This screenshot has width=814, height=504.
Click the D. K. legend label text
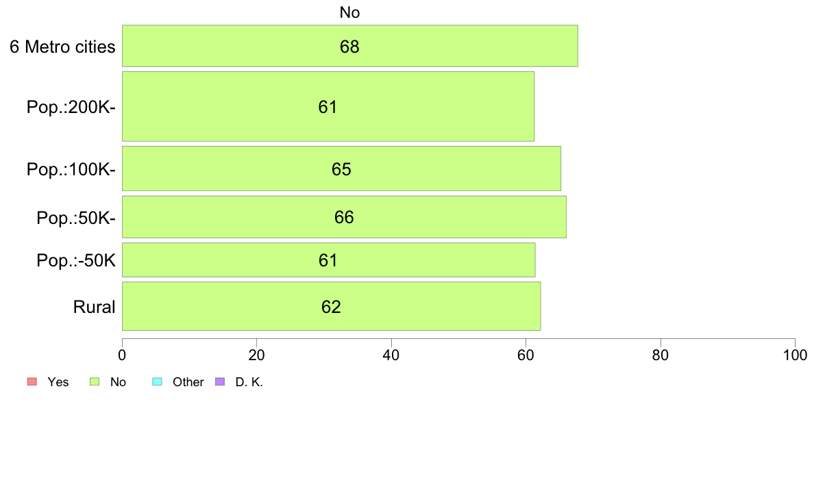click(x=249, y=382)
